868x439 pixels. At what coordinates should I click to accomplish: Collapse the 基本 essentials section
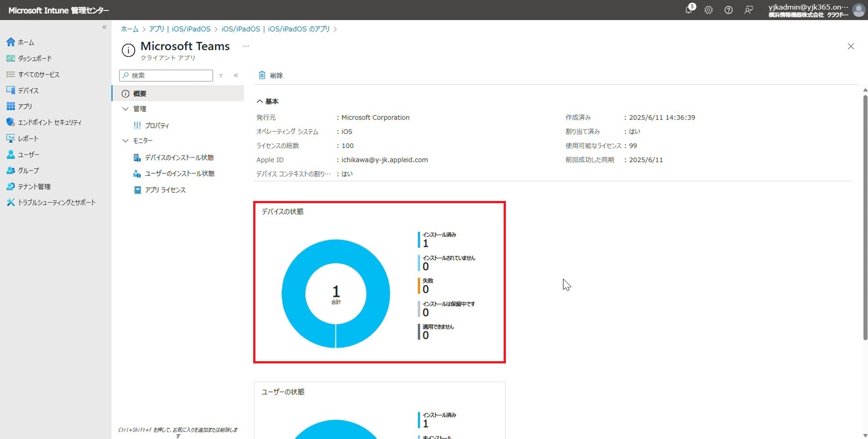coord(260,101)
